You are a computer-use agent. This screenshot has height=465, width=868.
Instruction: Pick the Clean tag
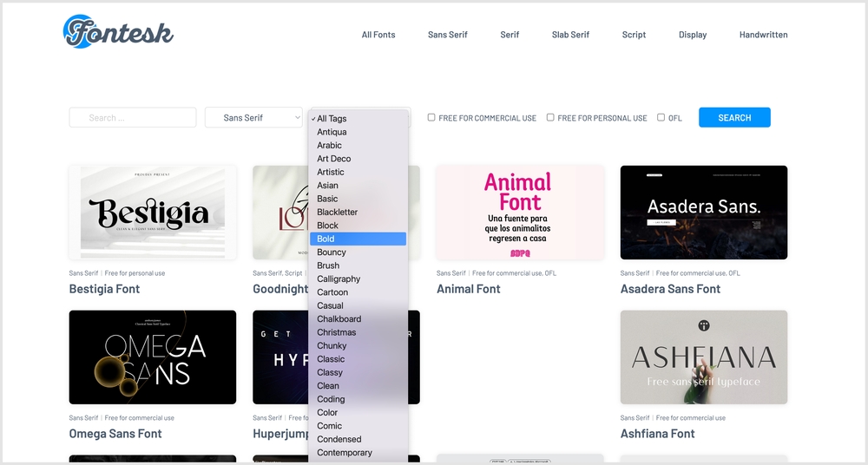click(358, 386)
